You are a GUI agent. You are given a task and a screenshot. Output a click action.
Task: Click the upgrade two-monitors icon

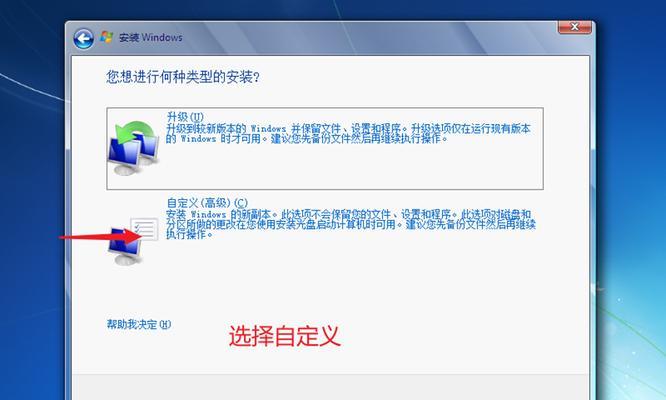133,147
